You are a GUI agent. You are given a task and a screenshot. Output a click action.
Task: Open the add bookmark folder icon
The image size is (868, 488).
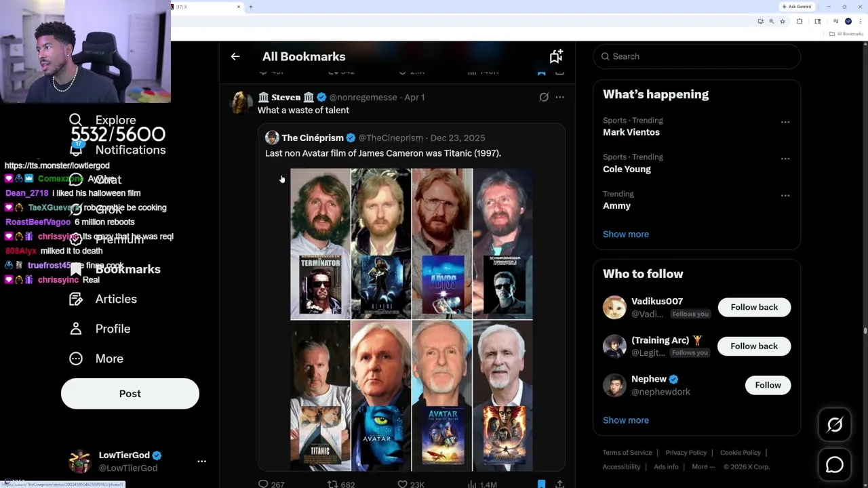556,56
